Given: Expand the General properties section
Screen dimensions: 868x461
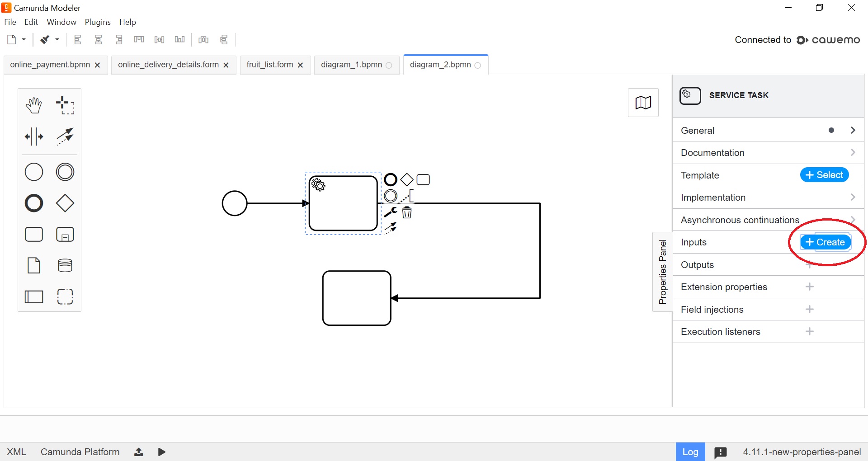Looking at the screenshot, I should coord(853,130).
